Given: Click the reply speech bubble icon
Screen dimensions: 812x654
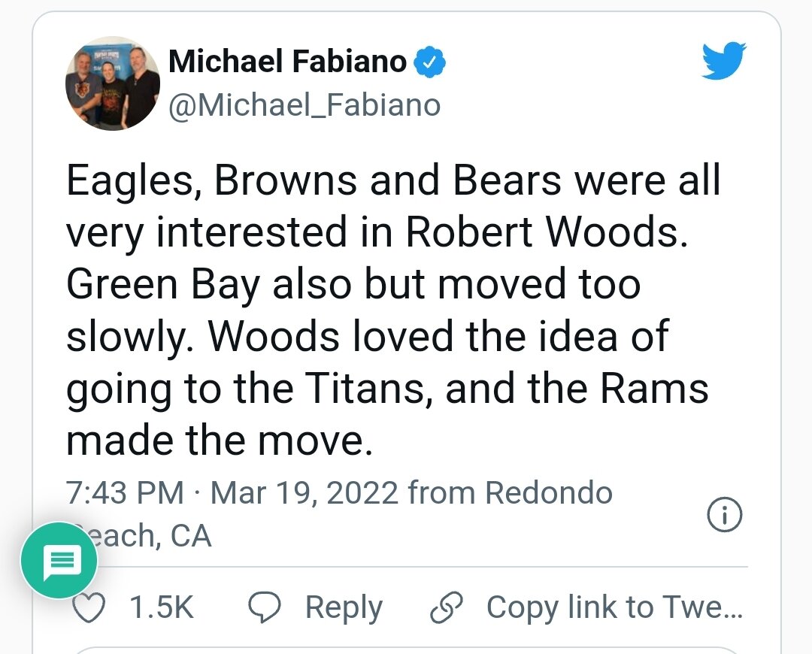Looking at the screenshot, I should pyautogui.click(x=265, y=607).
